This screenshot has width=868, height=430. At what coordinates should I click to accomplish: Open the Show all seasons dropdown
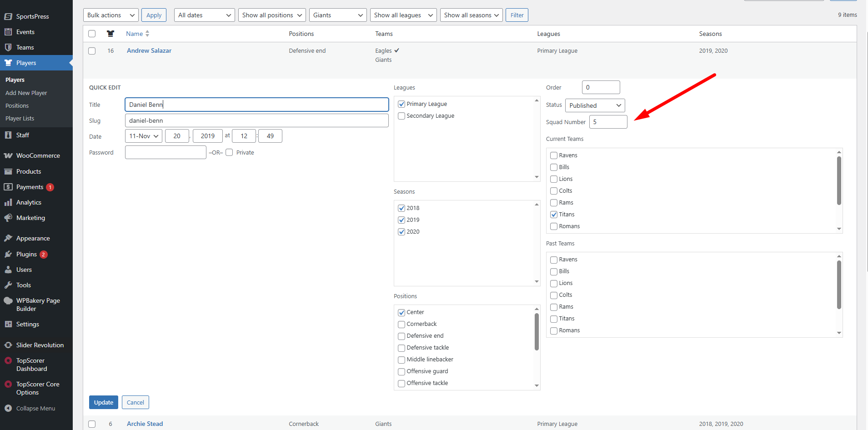click(472, 15)
